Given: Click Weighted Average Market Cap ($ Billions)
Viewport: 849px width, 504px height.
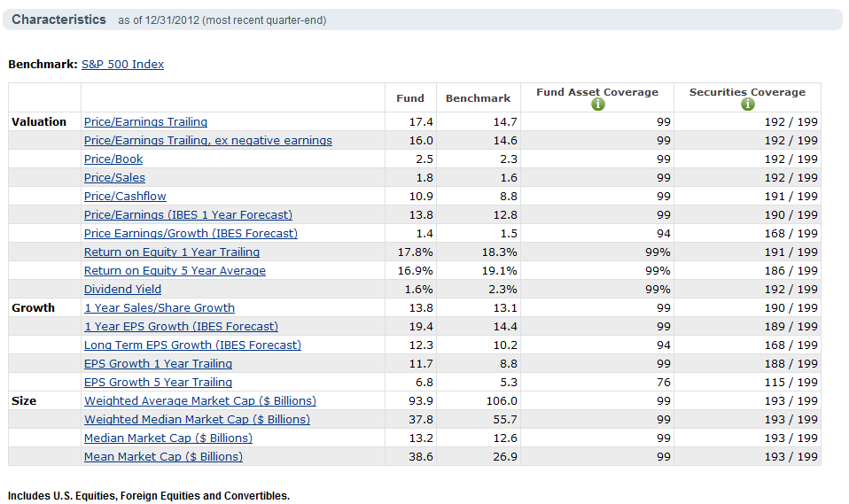Looking at the screenshot, I should pyautogui.click(x=199, y=401).
